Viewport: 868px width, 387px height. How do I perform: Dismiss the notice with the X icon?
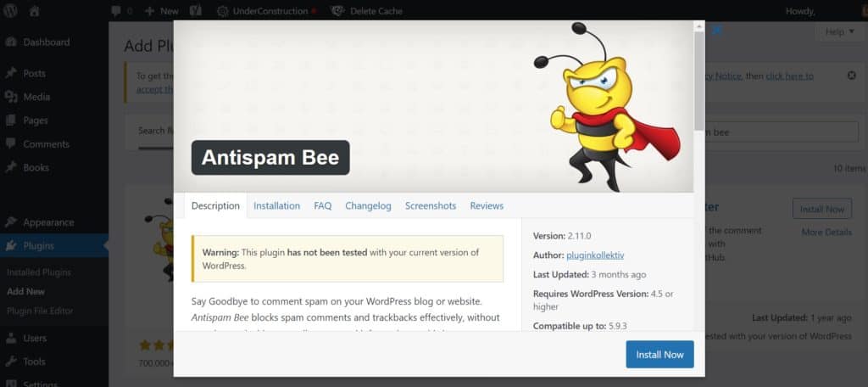(852, 76)
